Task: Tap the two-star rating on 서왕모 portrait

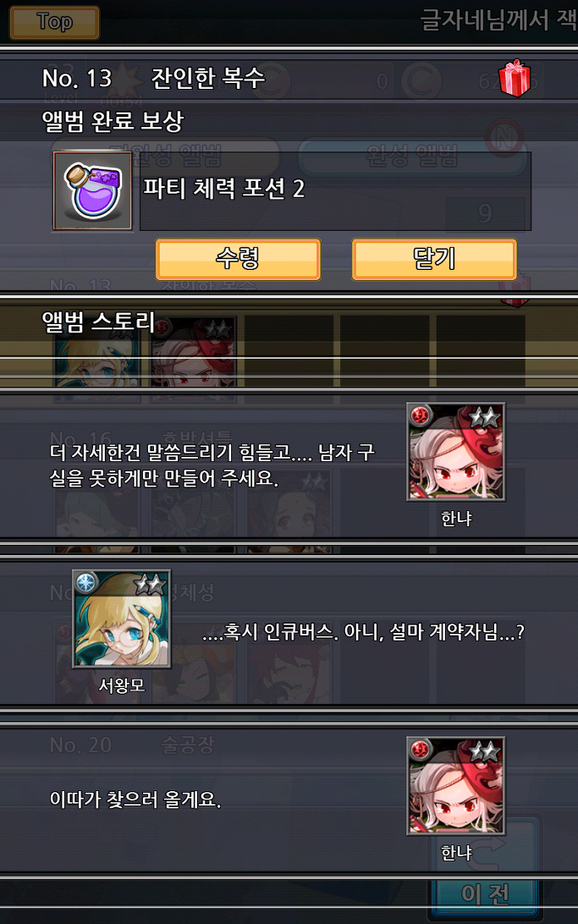Action: click(150, 584)
